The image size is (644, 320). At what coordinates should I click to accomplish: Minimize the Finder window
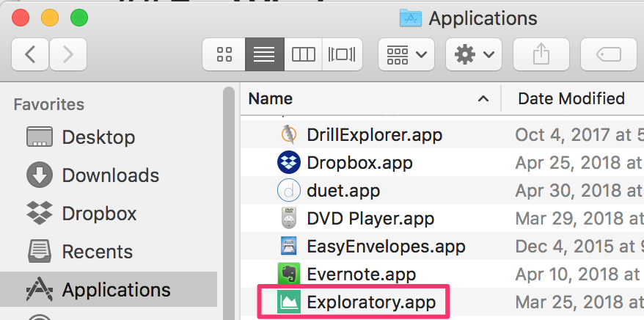50,18
